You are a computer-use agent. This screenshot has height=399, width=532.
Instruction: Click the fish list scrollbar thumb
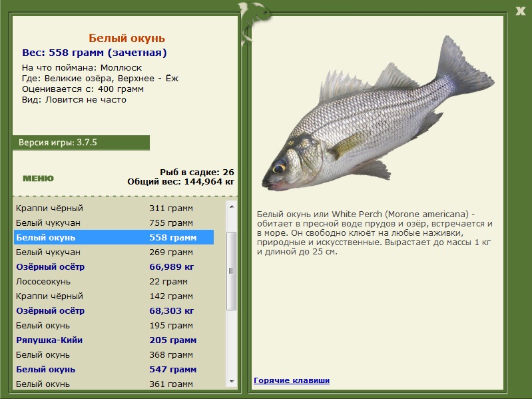point(232,270)
